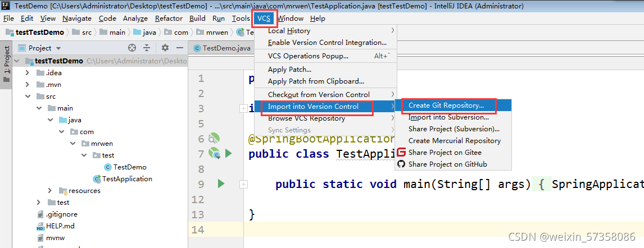This screenshot has height=248, width=644.
Task: Open Checkout from Version Control submenu
Action: click(325, 95)
